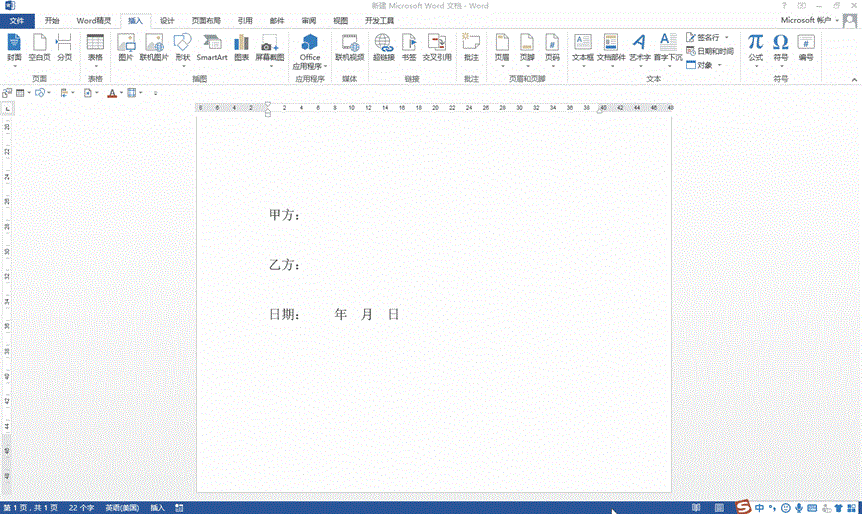Viewport: 862px width, 514px height.
Task: Open the 文件 File menu tab
Action: tap(16, 20)
